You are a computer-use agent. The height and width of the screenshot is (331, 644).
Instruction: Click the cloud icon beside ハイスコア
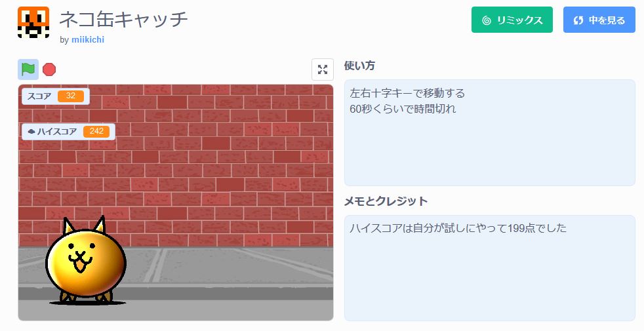point(31,132)
